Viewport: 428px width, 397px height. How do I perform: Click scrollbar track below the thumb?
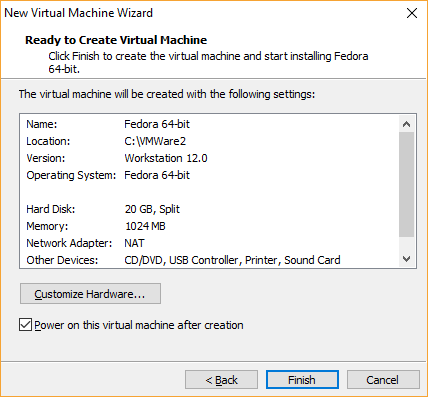coord(406,244)
